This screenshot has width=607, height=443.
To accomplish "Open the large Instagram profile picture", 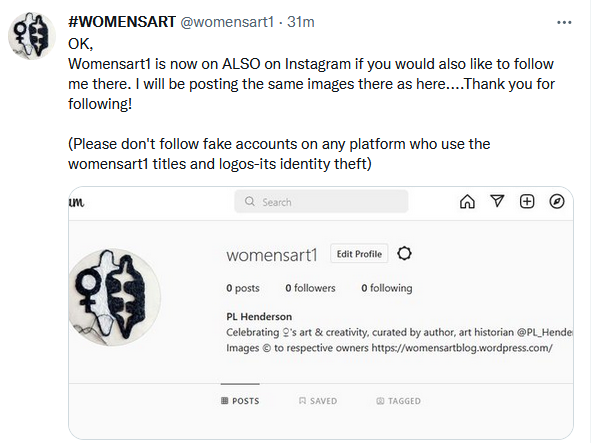I will [115, 297].
